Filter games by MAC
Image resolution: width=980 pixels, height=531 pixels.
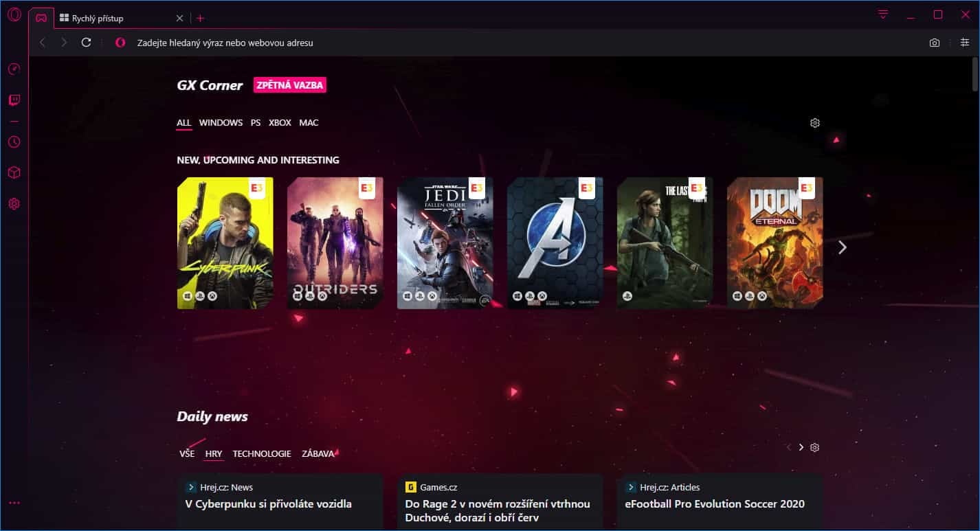(x=309, y=123)
